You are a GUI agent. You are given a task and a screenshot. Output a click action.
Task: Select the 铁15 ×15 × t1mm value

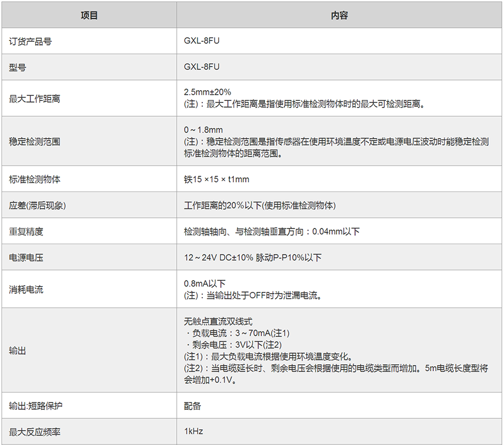[x=216, y=180]
